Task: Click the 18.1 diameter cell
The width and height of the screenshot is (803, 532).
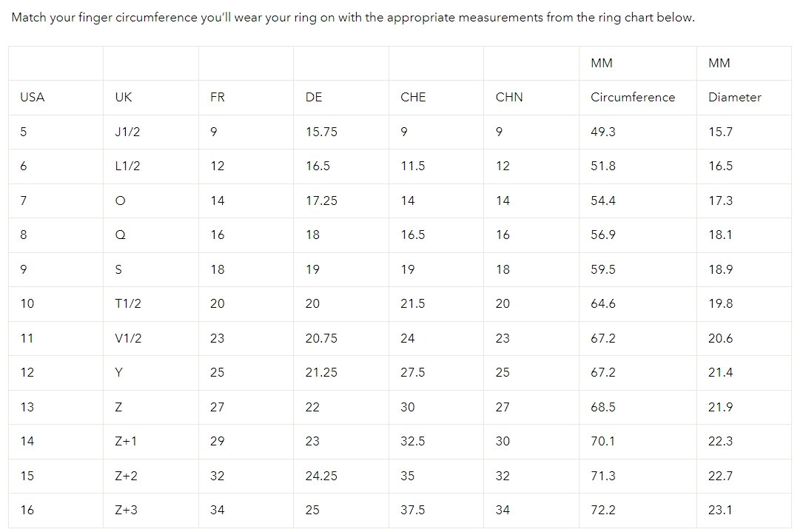Action: pyautogui.click(x=720, y=235)
